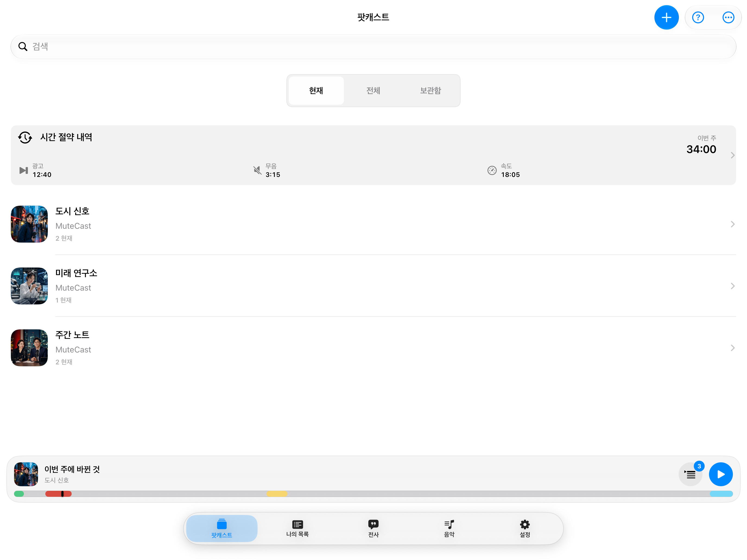
Task: Open 미래 연구소 podcast artwork
Action: (x=29, y=286)
